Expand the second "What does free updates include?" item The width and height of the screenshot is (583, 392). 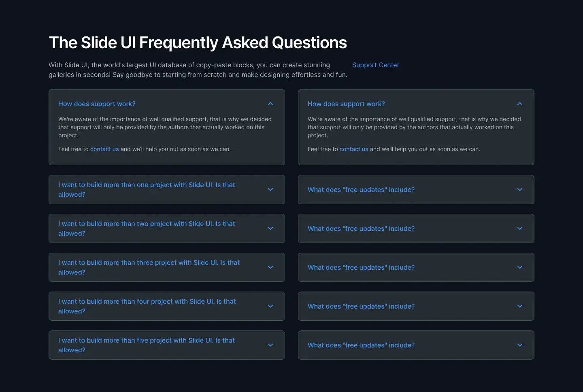[x=361, y=228]
